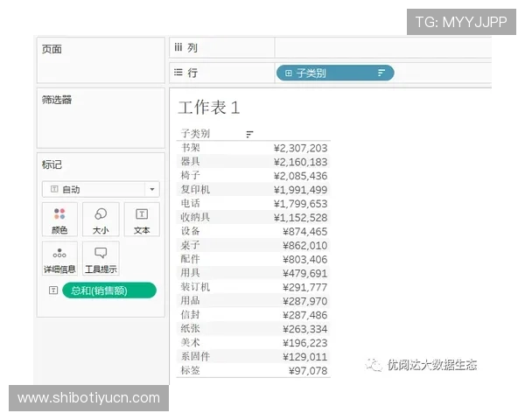
Task: Select the 配件 row label
Action: pos(191,259)
